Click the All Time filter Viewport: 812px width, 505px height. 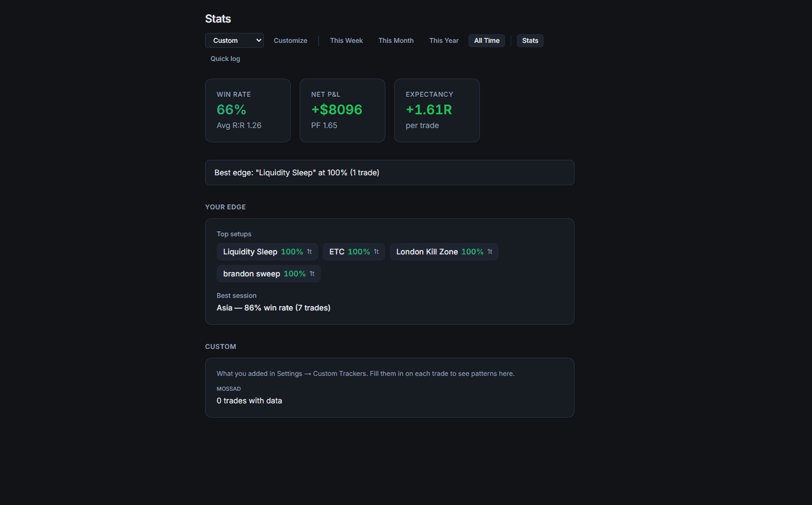486,40
